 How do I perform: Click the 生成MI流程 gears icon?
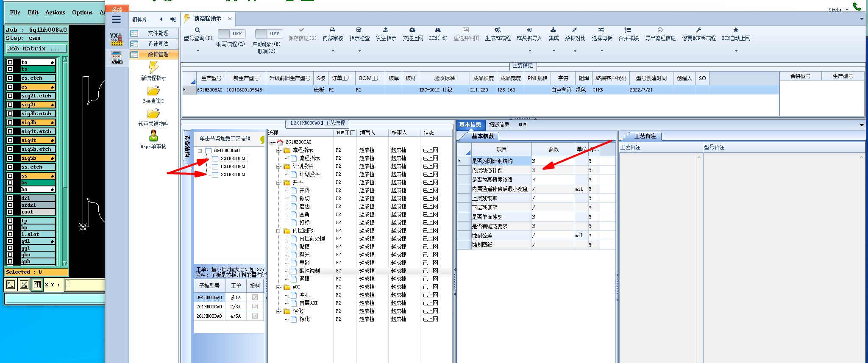click(x=498, y=30)
